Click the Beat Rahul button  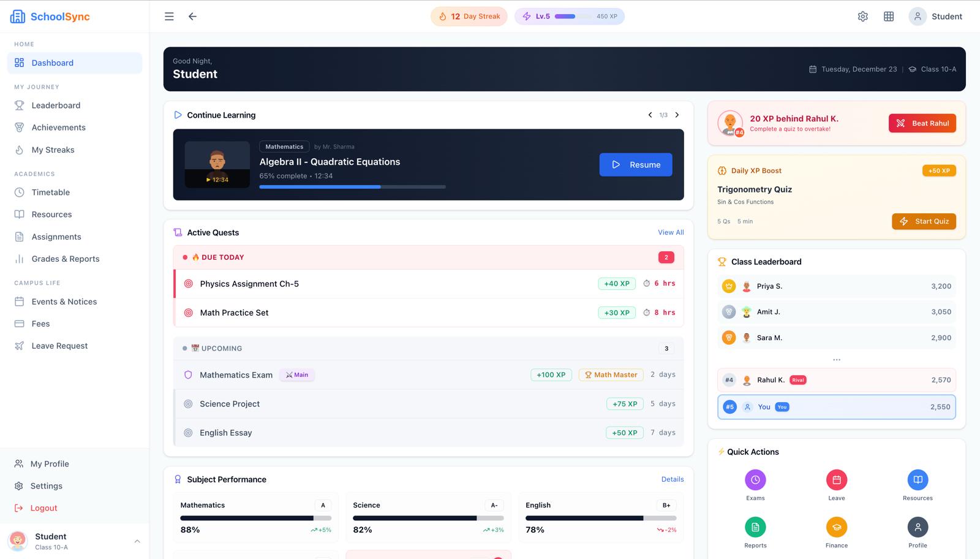coord(922,123)
